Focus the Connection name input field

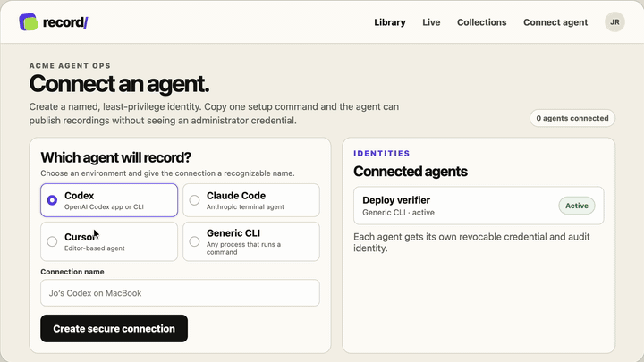180,293
